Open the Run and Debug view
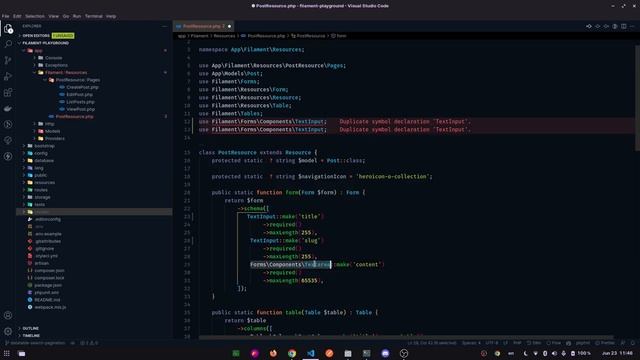This screenshot has width=640, height=360. tap(8, 76)
